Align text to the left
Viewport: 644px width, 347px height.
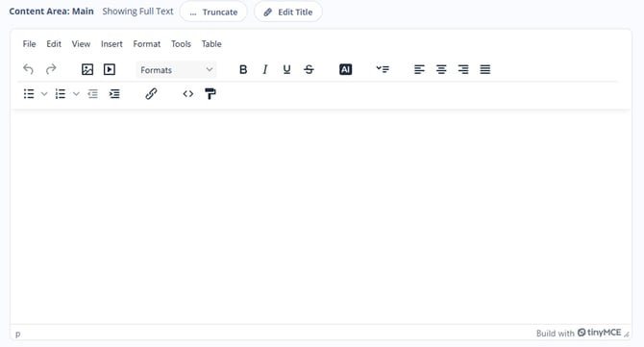coord(419,69)
